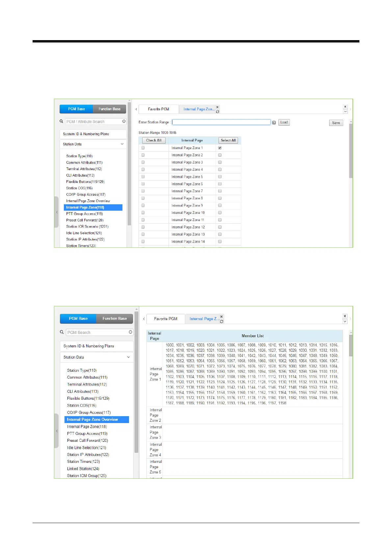This screenshot has height=554, width=392.
Task: Select PTT Group Access(119) in upper sidebar
Action: coord(85,214)
